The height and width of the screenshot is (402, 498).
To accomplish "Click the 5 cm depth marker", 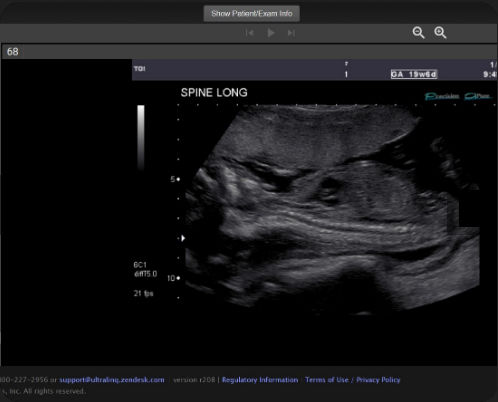I will pos(175,179).
